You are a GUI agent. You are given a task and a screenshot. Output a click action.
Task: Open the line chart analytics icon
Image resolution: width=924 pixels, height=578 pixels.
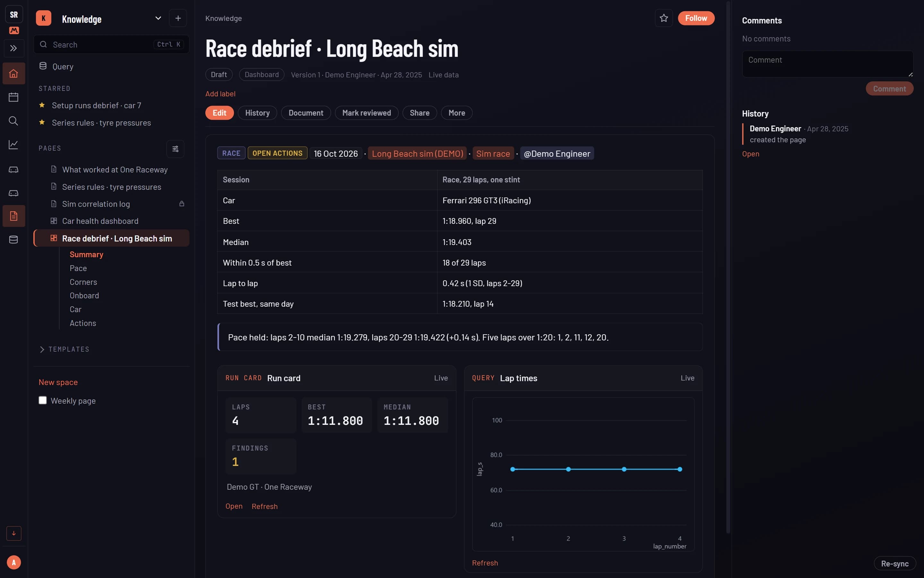(14, 144)
